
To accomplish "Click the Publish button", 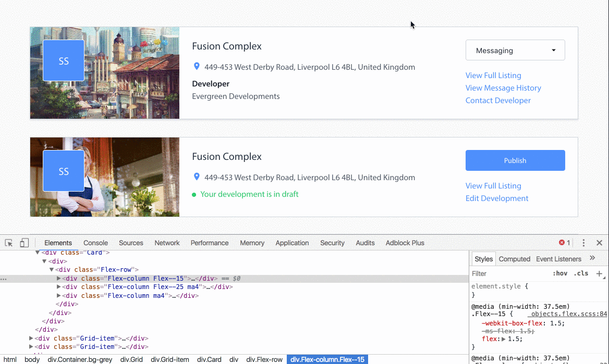I will point(515,160).
